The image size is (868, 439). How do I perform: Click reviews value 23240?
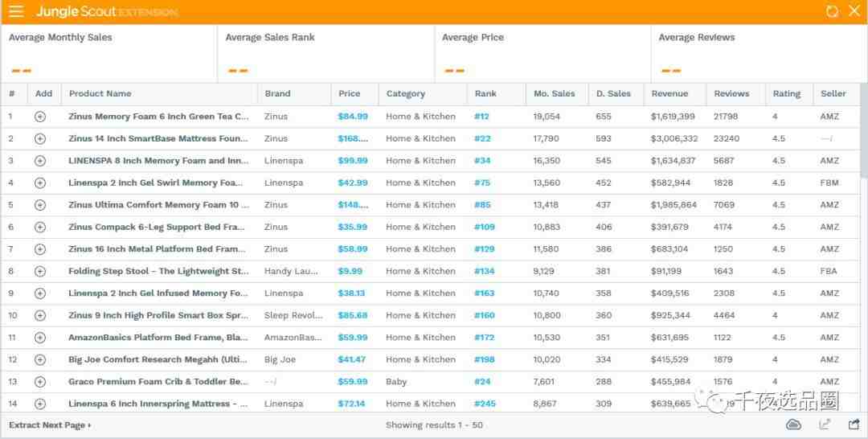click(727, 139)
